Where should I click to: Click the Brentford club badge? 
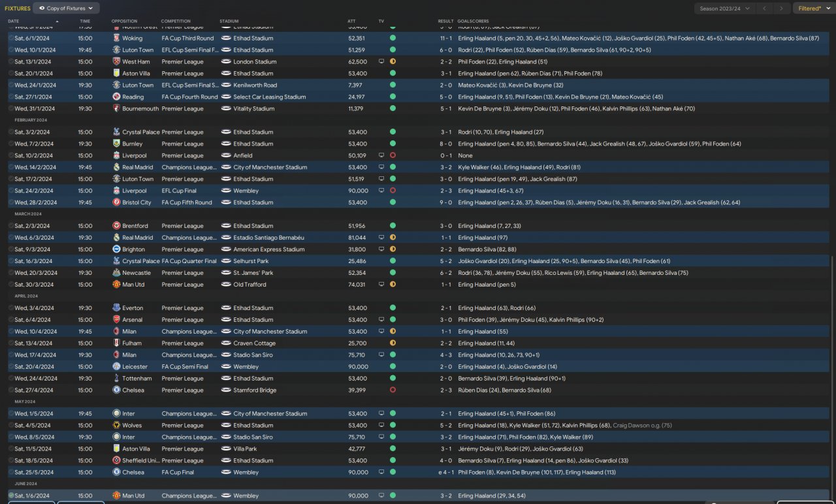(116, 227)
